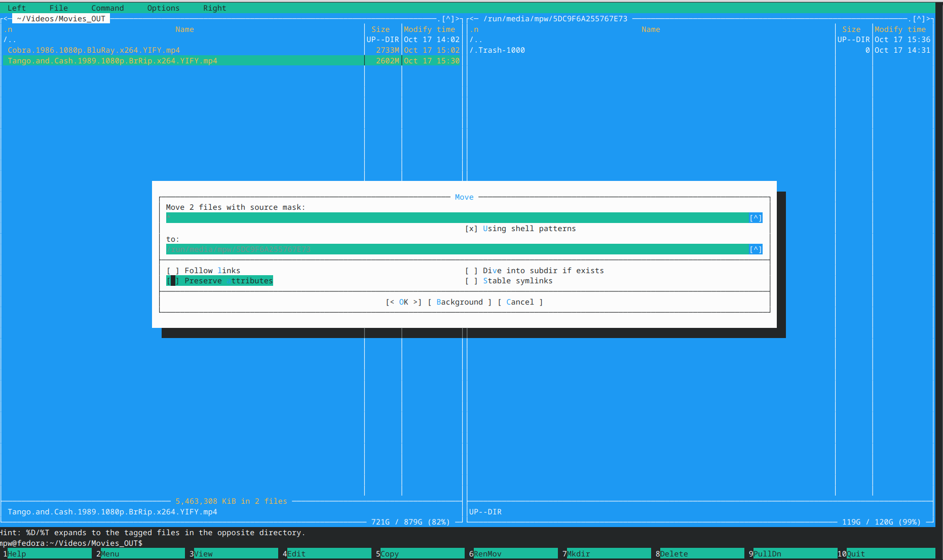The width and height of the screenshot is (943, 560).
Task: Enable the Follow links checkbox
Action: 173,271
